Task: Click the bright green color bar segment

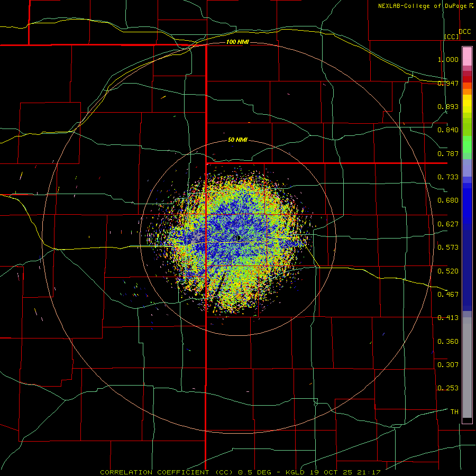Action: pyautogui.click(x=467, y=144)
